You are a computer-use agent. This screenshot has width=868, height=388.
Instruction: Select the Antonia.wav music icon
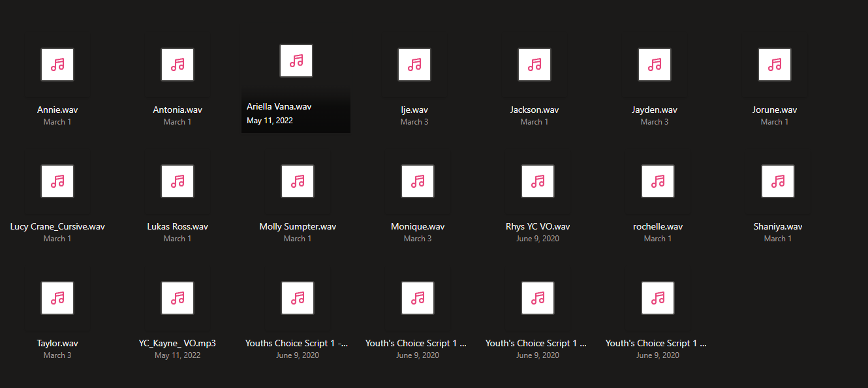(x=178, y=65)
